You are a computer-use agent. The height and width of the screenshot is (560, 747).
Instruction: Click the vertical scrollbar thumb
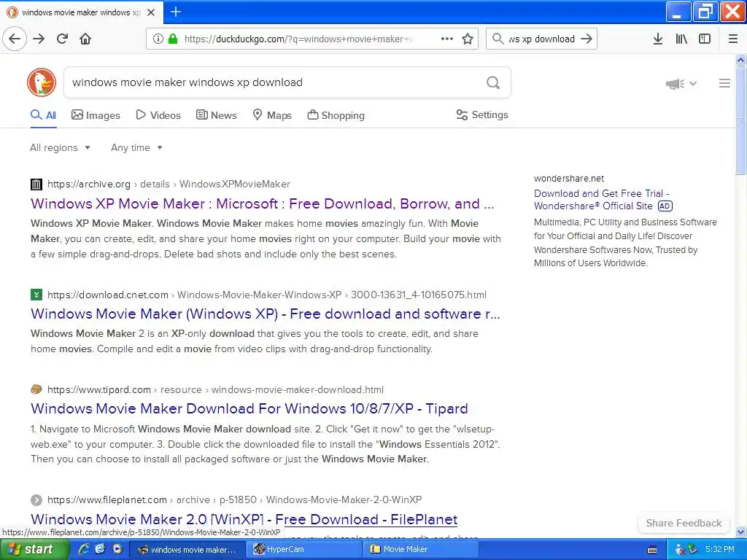(740, 120)
